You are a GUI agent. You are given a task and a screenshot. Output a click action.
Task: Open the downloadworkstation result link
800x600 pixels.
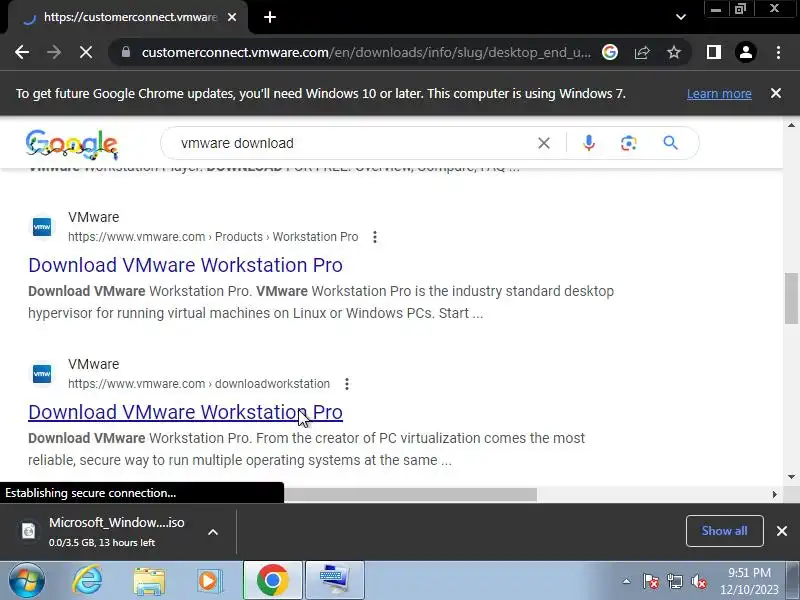(x=185, y=412)
